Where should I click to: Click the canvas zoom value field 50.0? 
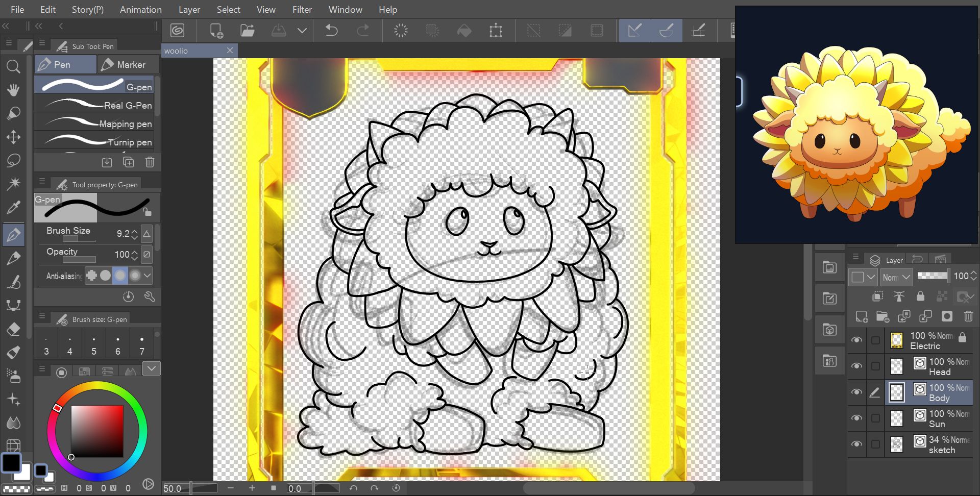(176, 488)
